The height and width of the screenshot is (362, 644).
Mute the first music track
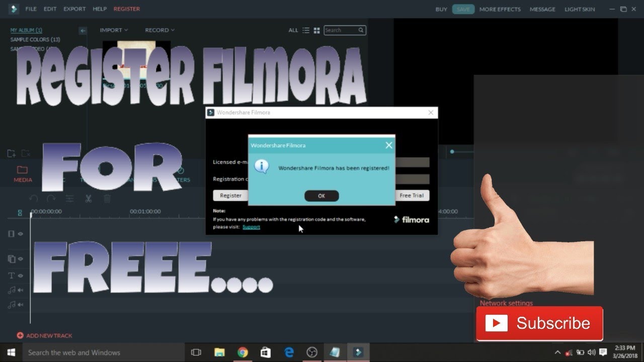tap(21, 290)
